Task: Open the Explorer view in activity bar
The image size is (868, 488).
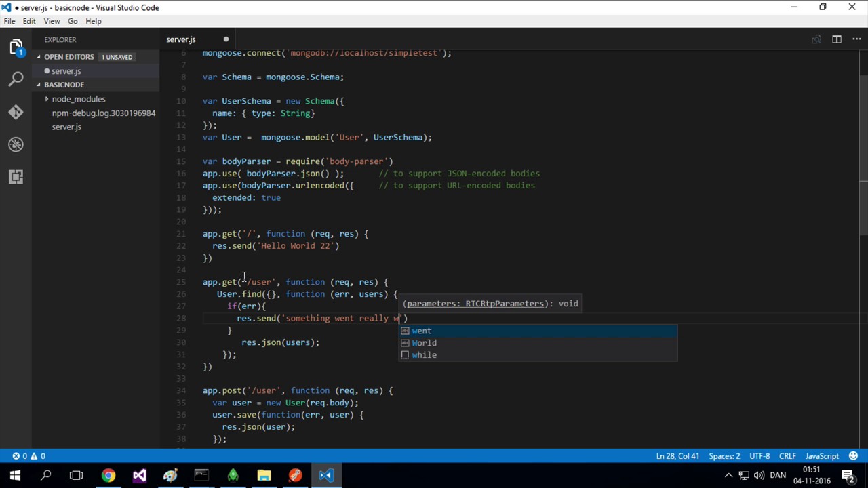Action: pos(16,47)
